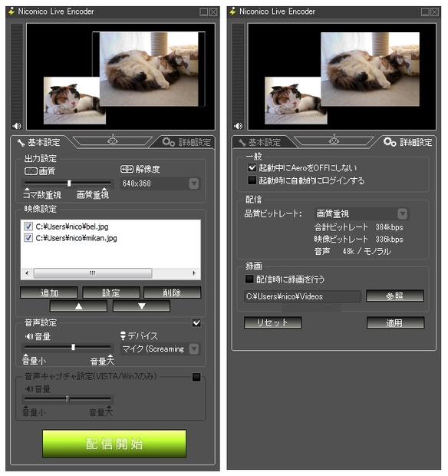Image resolution: width=448 pixels, height=476 pixels.
Task: Click the 画質重視 slider label arrow
Action: point(104,190)
